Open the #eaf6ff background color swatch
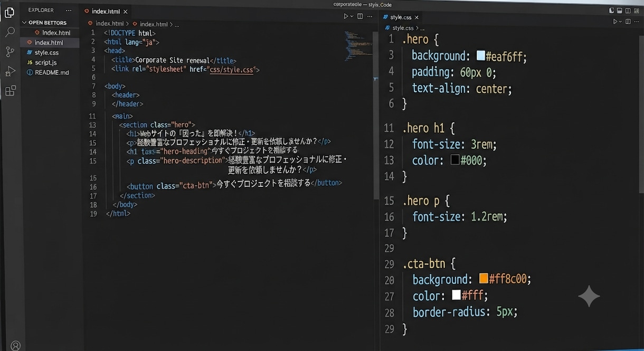 (x=480, y=55)
